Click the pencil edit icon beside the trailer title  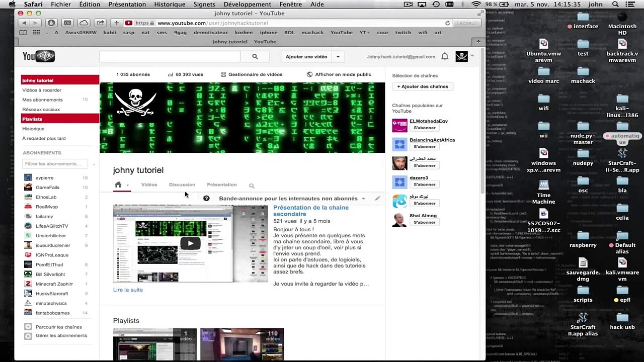[377, 198]
